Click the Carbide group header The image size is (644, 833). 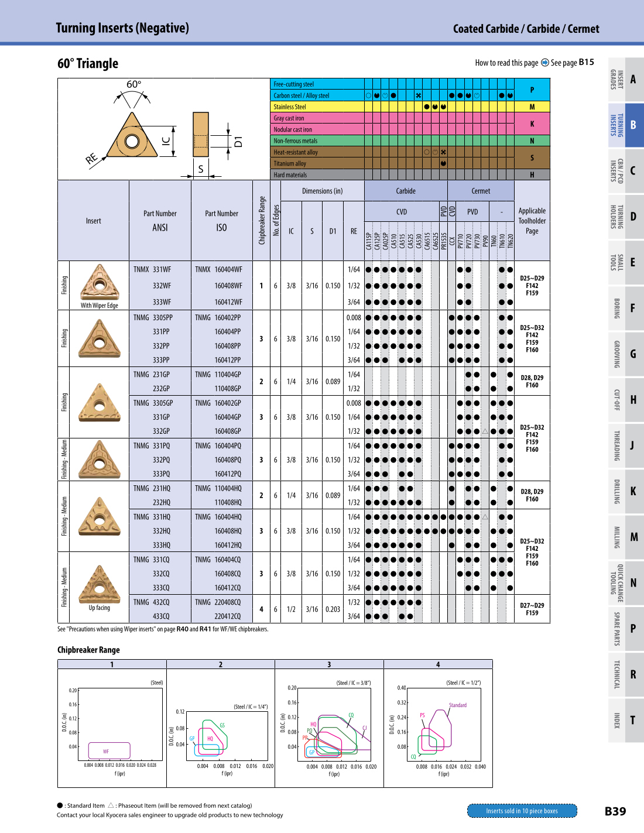(x=406, y=191)
